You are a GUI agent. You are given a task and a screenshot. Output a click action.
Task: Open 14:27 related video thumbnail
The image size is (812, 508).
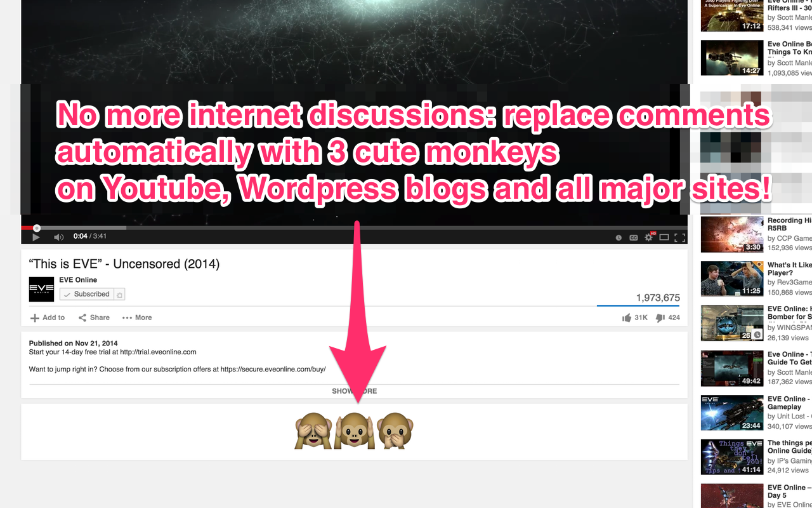[732, 58]
